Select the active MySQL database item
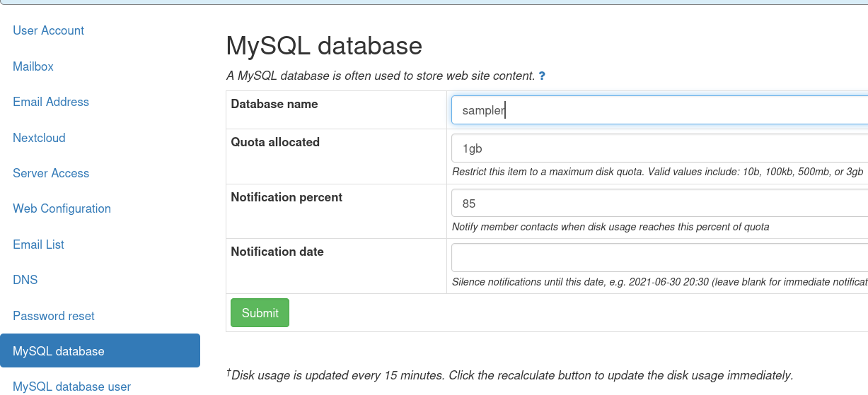Screen dimensions: 868x395 click(x=100, y=350)
